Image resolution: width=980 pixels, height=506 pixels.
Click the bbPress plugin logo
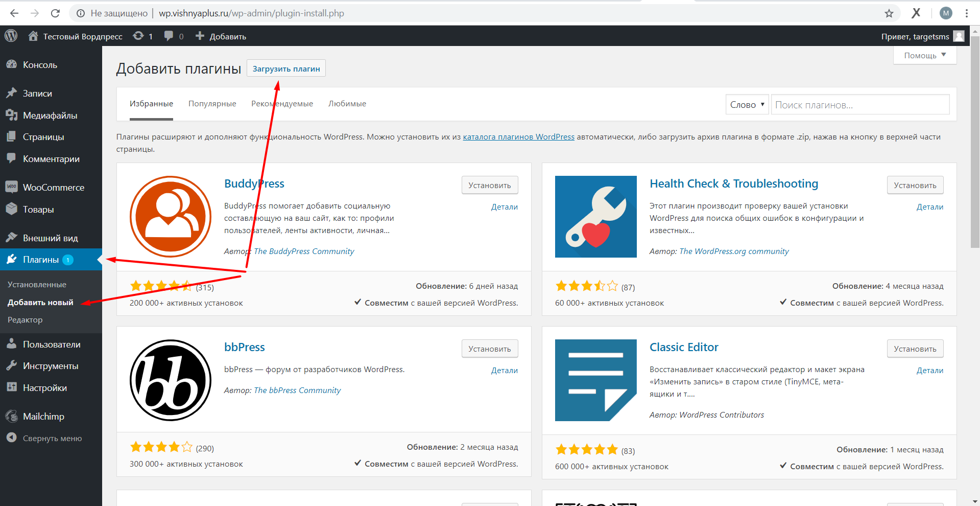pos(171,380)
